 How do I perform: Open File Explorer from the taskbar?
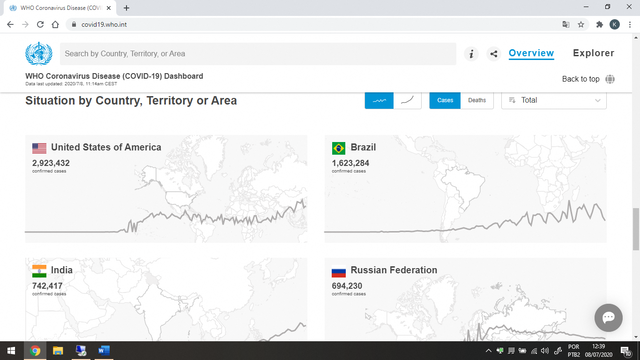[58, 351]
